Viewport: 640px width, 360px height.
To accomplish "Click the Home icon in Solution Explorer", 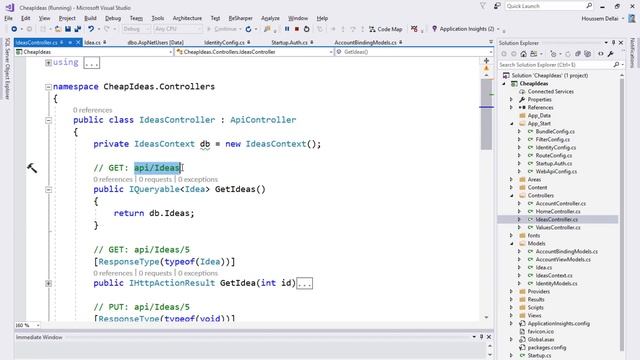I will tap(523, 54).
